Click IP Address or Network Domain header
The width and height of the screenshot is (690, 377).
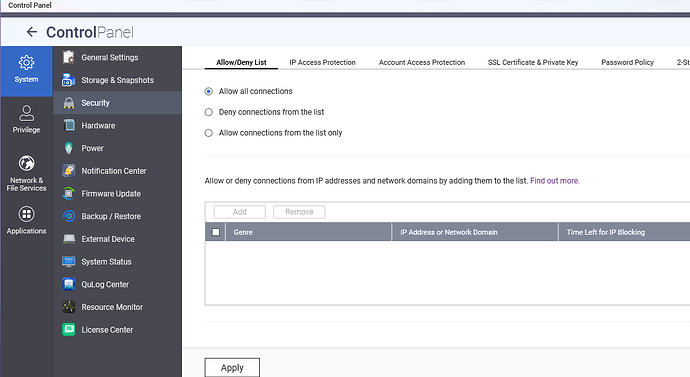coord(475,232)
